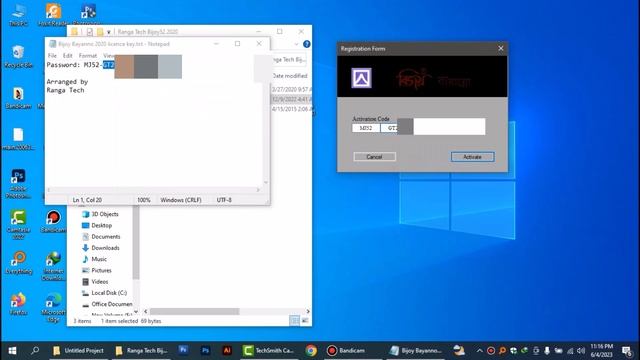Viewport: 640px width, 360px height.
Task: Click the first Activation Code field containing MJ52
Action: 366,128
